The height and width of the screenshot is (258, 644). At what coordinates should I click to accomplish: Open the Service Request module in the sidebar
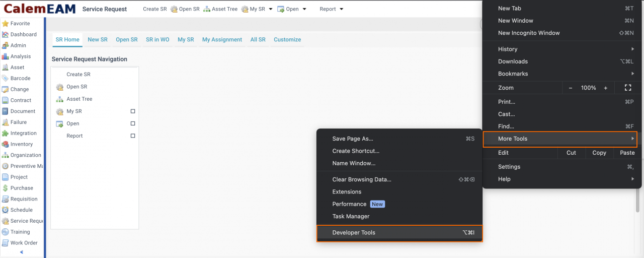click(22, 221)
